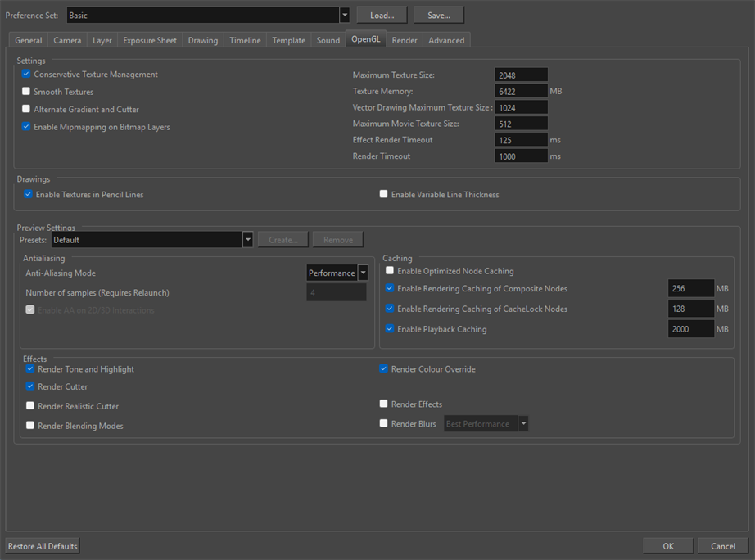Click the Render Timeout value field
The height and width of the screenshot is (560, 755).
521,156
